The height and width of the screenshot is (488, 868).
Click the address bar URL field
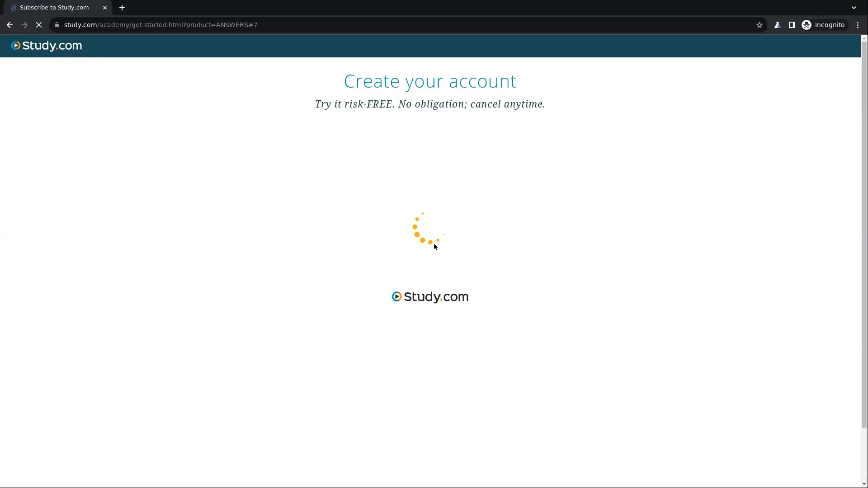coord(407,25)
